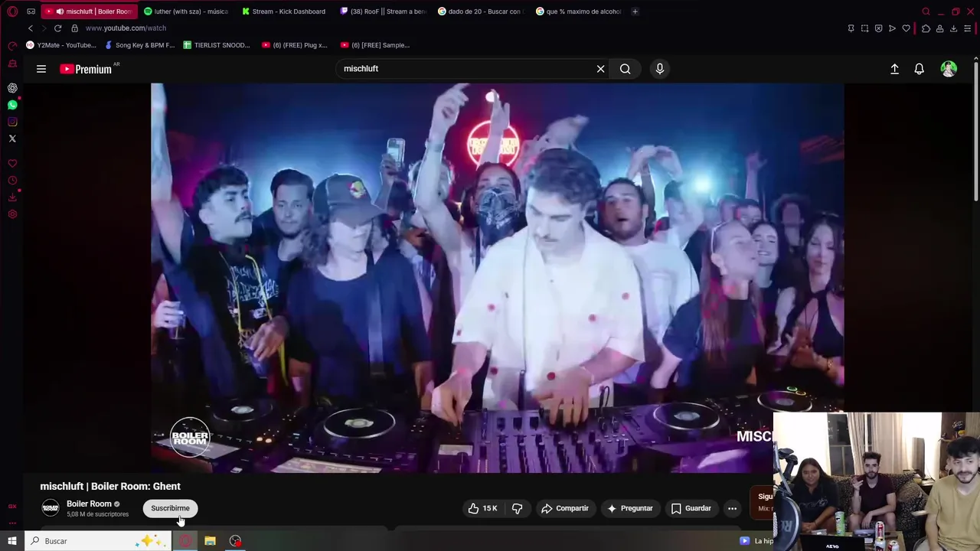Image resolution: width=980 pixels, height=551 pixels.
Task: Take a snapshot with the toolbar snapshot icon
Action: click(x=865, y=28)
